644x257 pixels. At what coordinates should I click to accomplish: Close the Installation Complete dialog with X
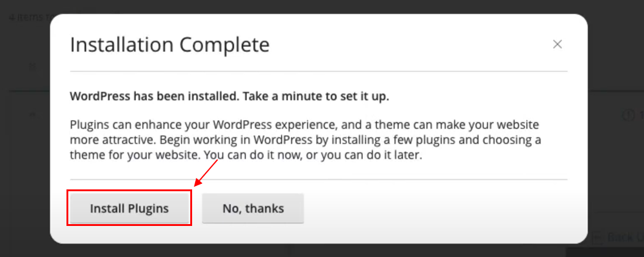[x=557, y=44]
